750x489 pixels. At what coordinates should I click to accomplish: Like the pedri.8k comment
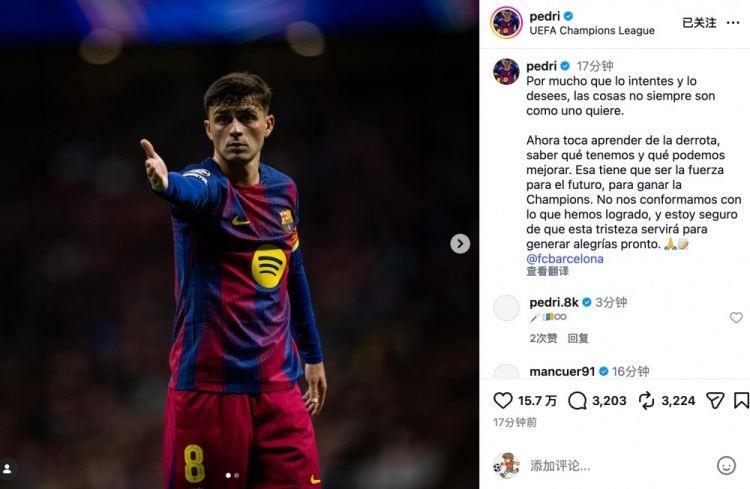[736, 318]
